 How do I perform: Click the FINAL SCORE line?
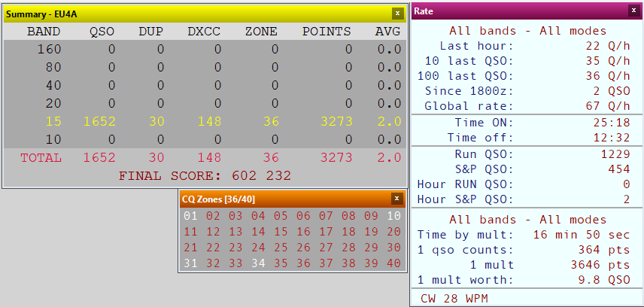tap(205, 175)
